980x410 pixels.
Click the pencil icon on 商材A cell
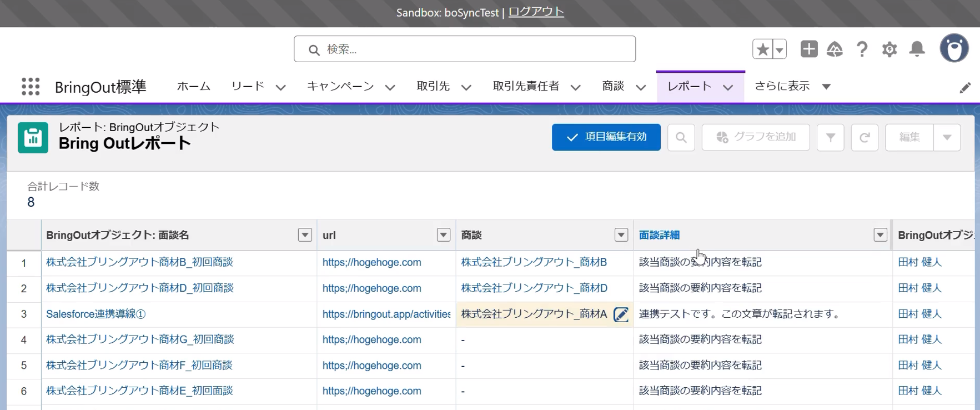[621, 314]
